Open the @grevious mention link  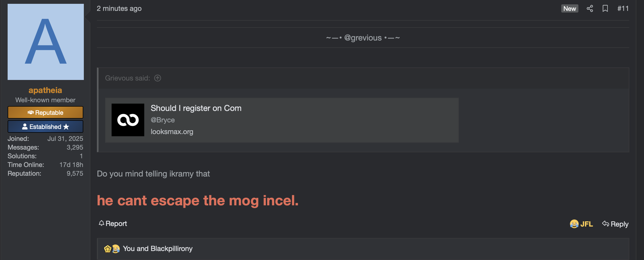[x=363, y=38]
